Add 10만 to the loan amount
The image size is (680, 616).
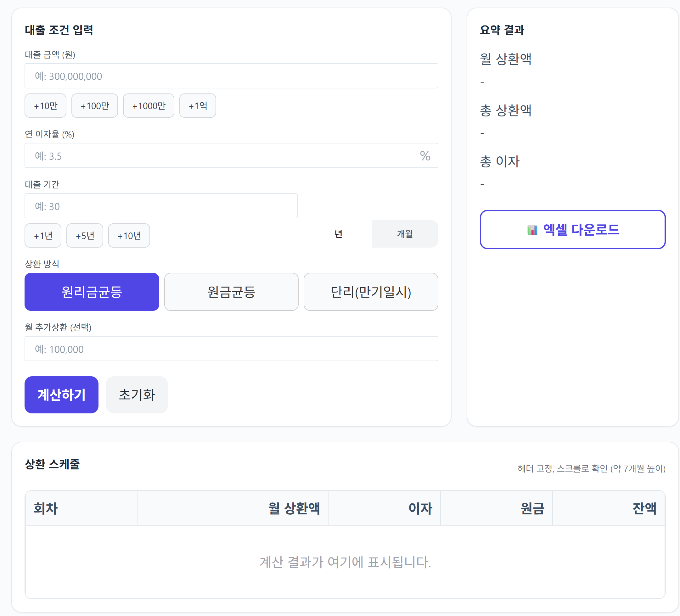click(45, 105)
